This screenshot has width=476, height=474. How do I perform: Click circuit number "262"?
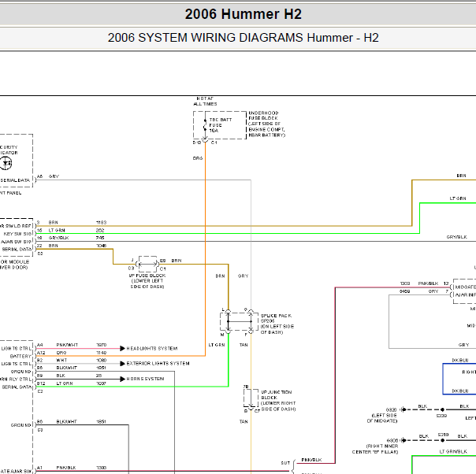100,231
